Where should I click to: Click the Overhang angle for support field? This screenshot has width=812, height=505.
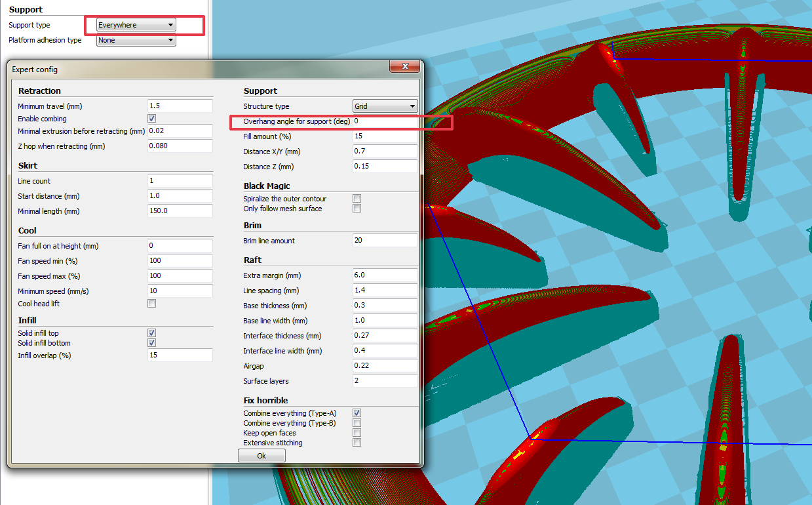[385, 121]
